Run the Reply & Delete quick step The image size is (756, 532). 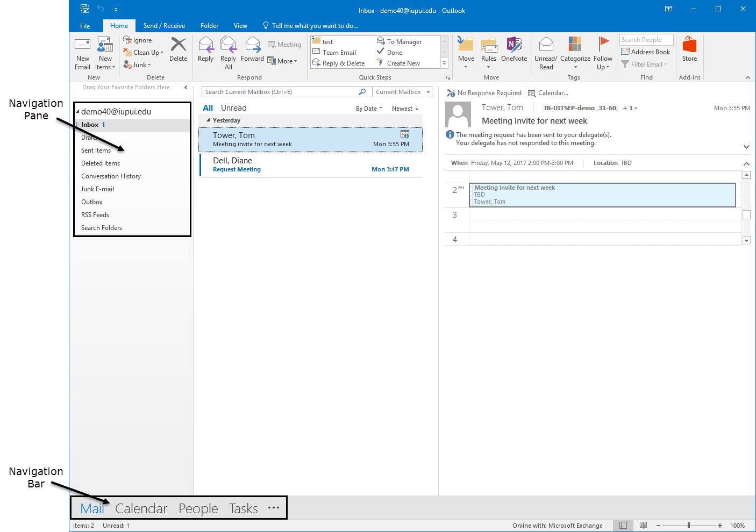tap(339, 63)
